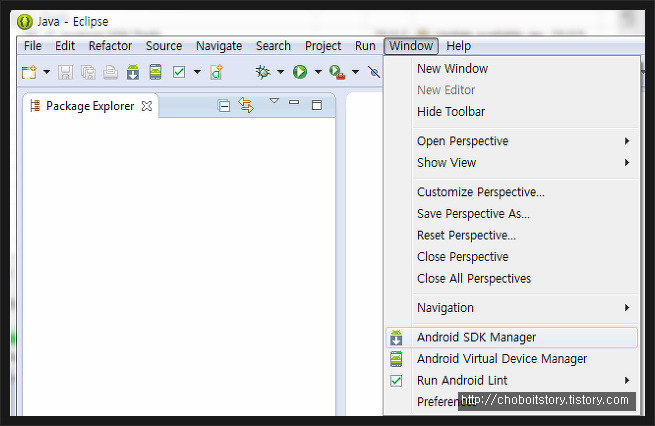Toggle Link with Editor in Package Explorer

coord(246,105)
